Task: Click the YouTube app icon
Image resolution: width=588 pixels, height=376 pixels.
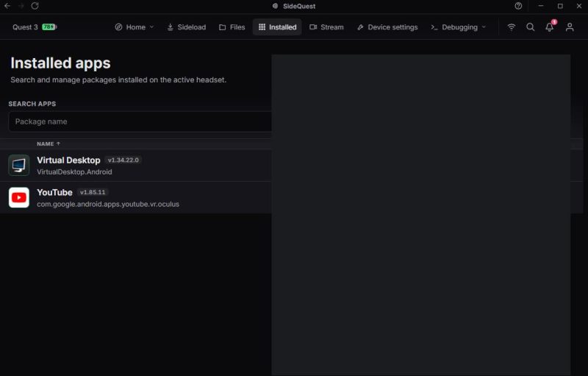Action: 19,197
